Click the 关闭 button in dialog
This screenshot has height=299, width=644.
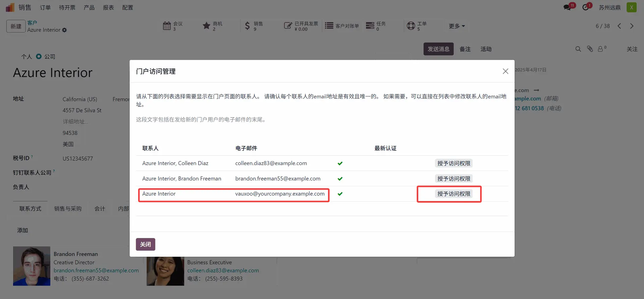145,244
